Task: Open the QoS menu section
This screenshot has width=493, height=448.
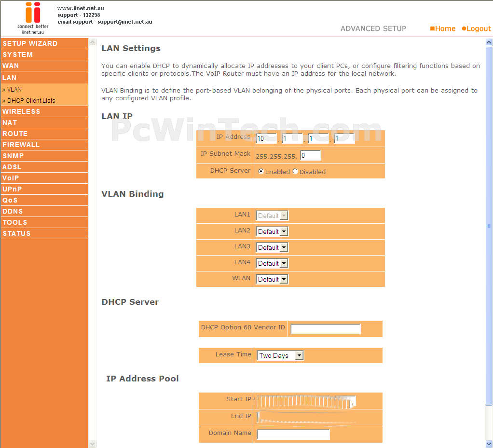Action: 44,200
